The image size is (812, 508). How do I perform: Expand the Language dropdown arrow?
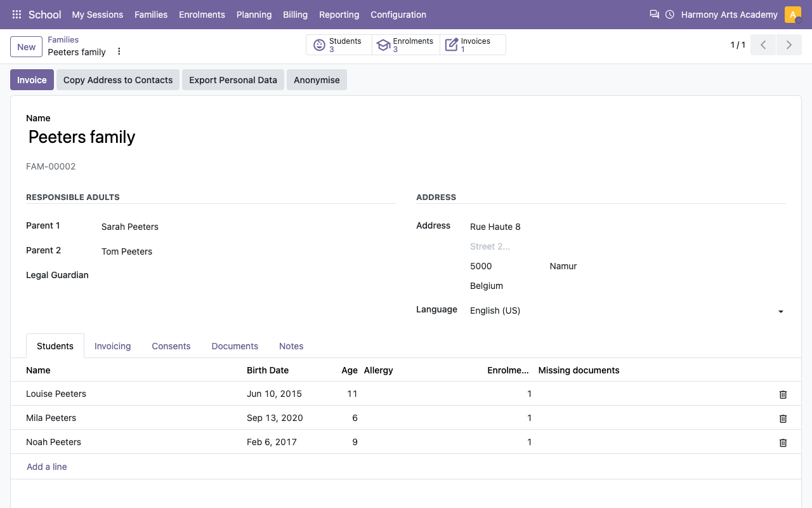point(781,311)
